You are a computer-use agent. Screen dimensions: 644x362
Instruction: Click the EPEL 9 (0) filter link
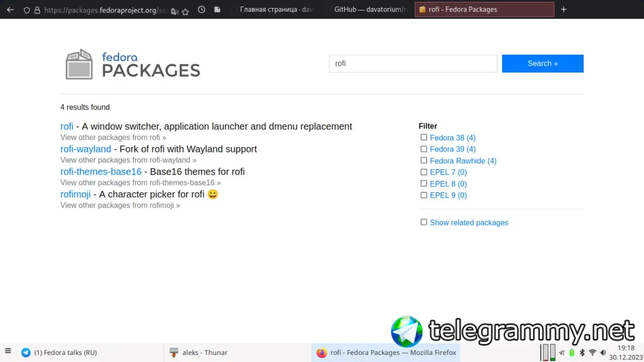point(448,196)
